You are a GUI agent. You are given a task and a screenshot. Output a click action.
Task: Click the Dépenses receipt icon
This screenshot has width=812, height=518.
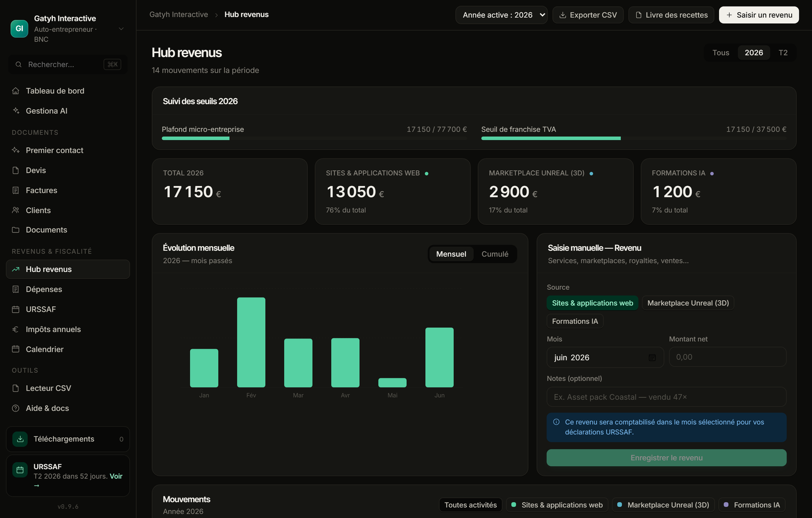16,289
